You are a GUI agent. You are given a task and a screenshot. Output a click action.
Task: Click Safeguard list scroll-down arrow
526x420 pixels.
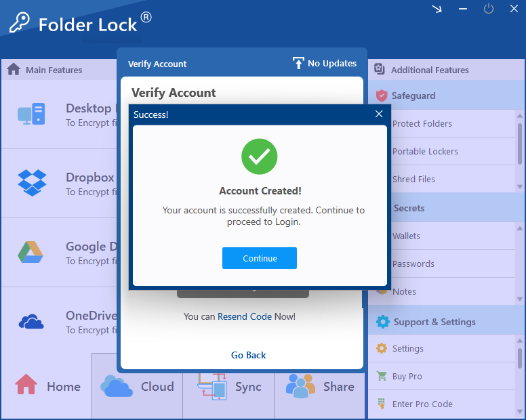point(520,187)
